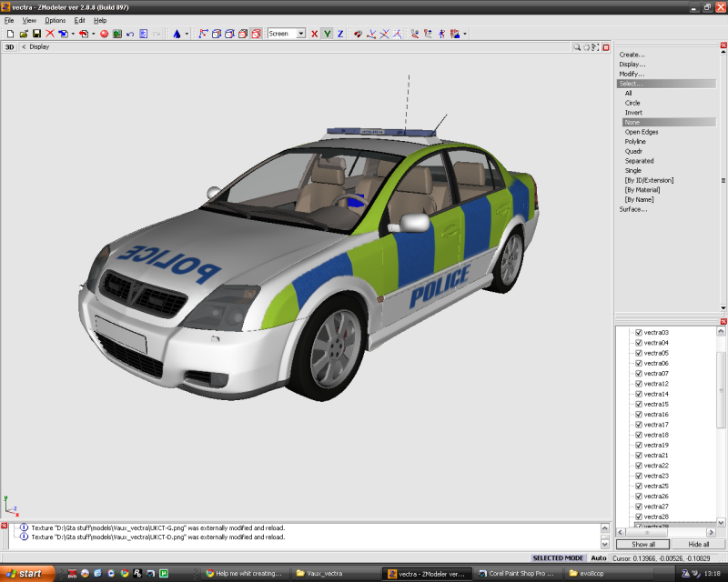Create a new file from the toolbar
The image size is (728, 582).
(x=10, y=34)
